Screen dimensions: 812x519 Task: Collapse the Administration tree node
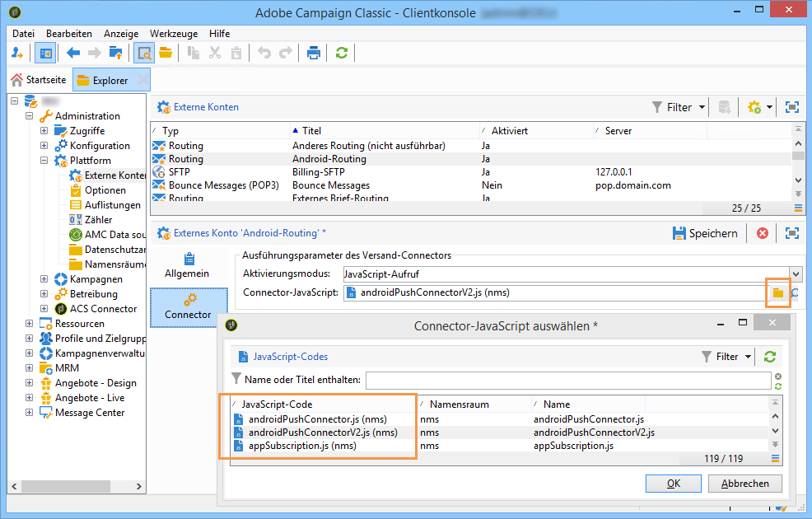(29, 116)
